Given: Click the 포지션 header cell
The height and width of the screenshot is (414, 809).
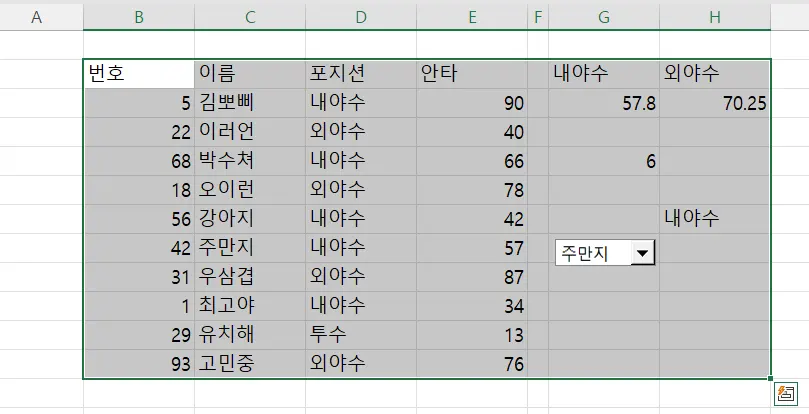Looking at the screenshot, I should pos(361,74).
